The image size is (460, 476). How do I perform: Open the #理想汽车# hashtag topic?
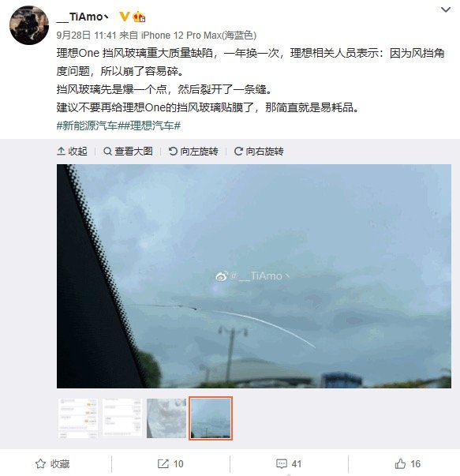tap(149, 126)
